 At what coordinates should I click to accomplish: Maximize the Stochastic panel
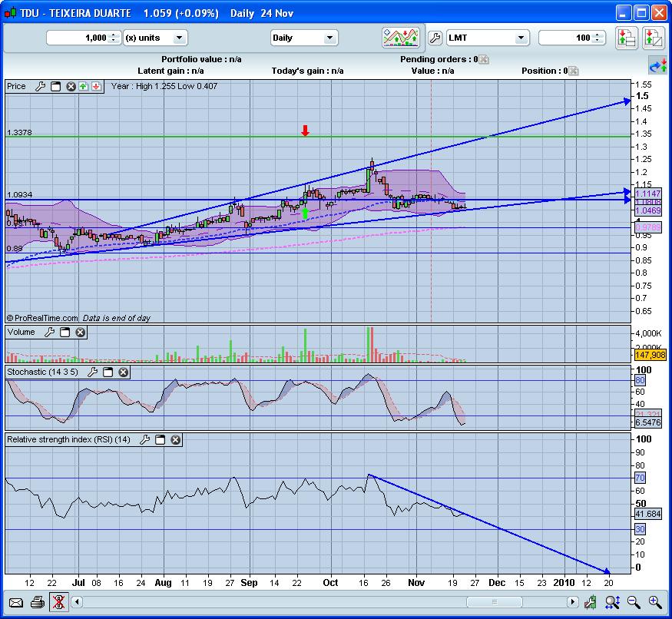[108, 372]
